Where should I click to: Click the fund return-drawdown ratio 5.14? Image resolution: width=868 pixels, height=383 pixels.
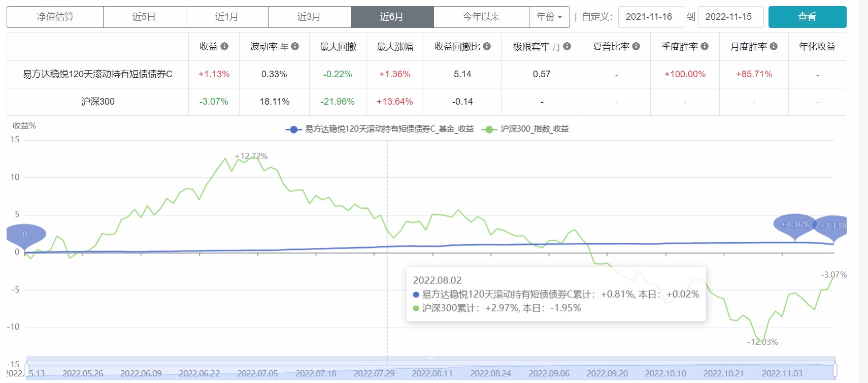462,74
